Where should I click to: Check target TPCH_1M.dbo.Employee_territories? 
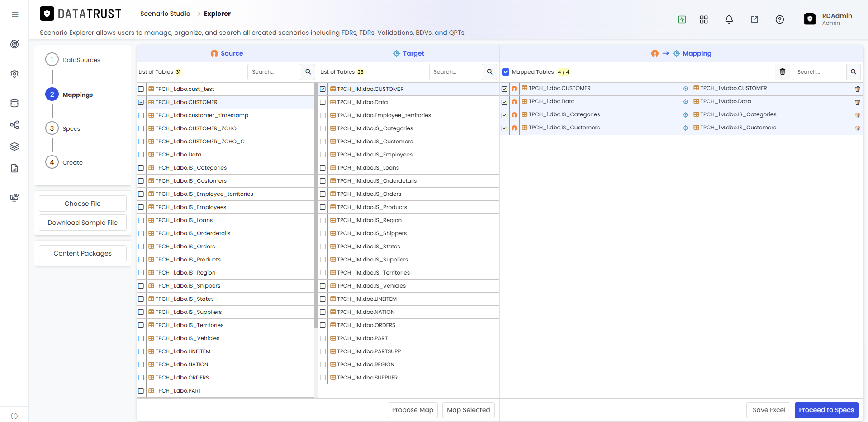click(323, 115)
